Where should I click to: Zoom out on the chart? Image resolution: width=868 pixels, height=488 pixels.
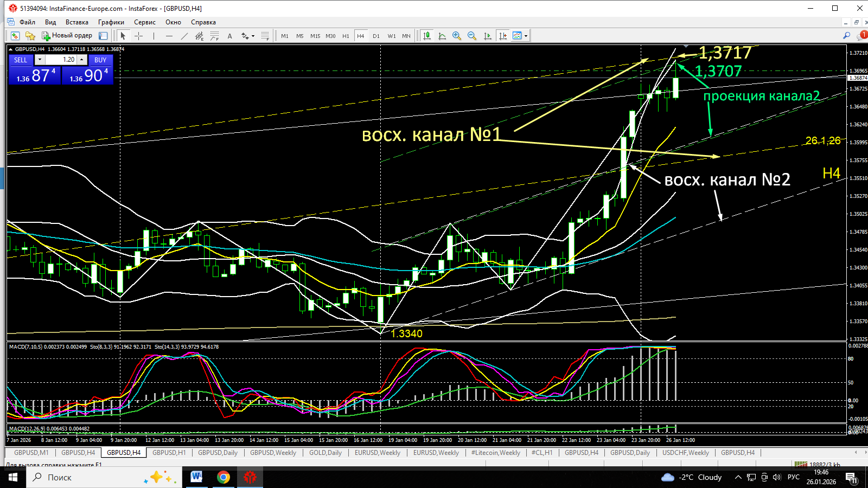(x=472, y=36)
